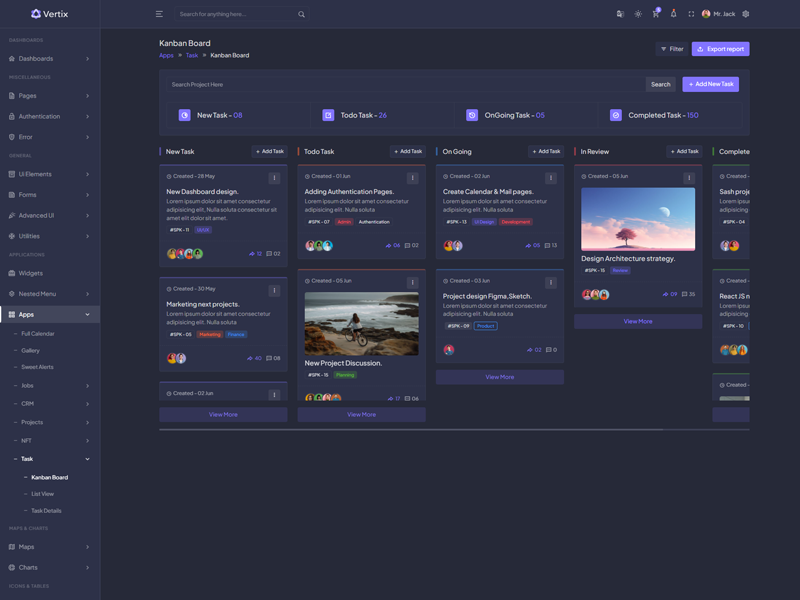
Task: Click the New Task summary icon
Action: coord(185,115)
